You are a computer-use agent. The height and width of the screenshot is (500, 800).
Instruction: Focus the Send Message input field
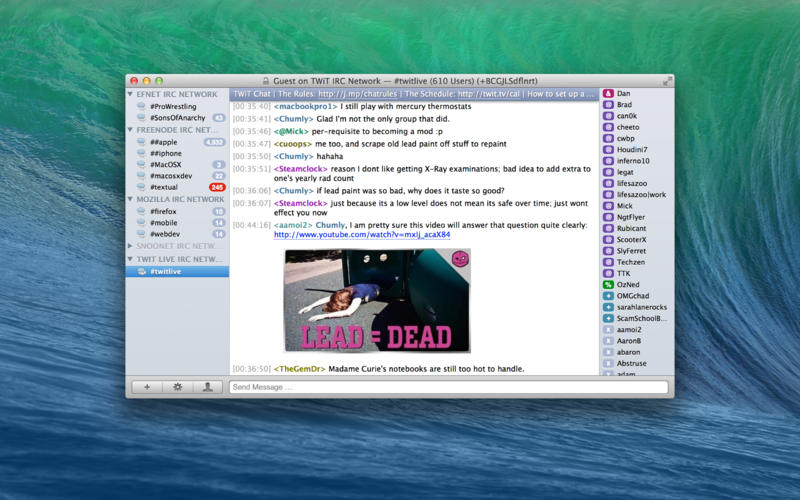click(x=448, y=387)
